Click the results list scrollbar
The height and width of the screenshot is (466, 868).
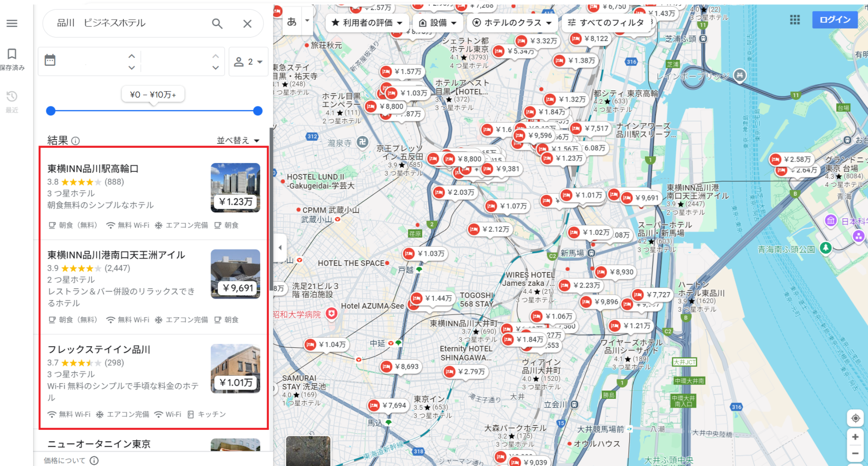271,209
